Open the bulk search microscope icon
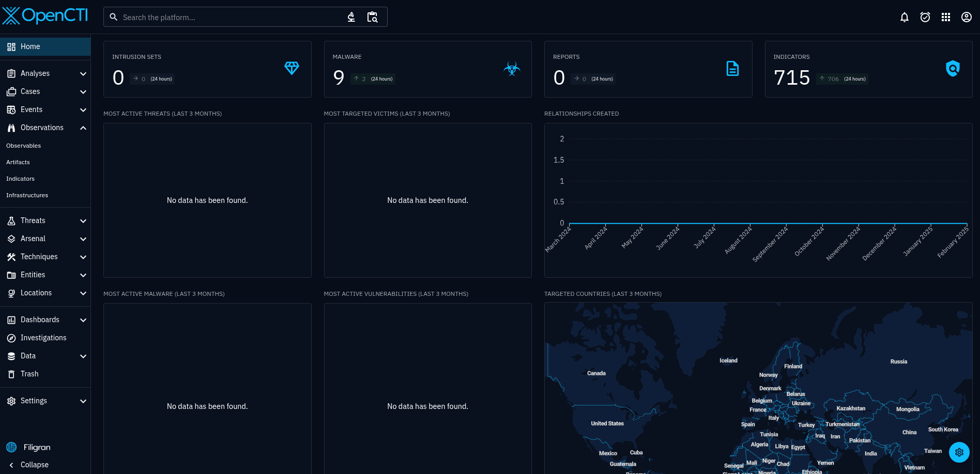 click(351, 17)
